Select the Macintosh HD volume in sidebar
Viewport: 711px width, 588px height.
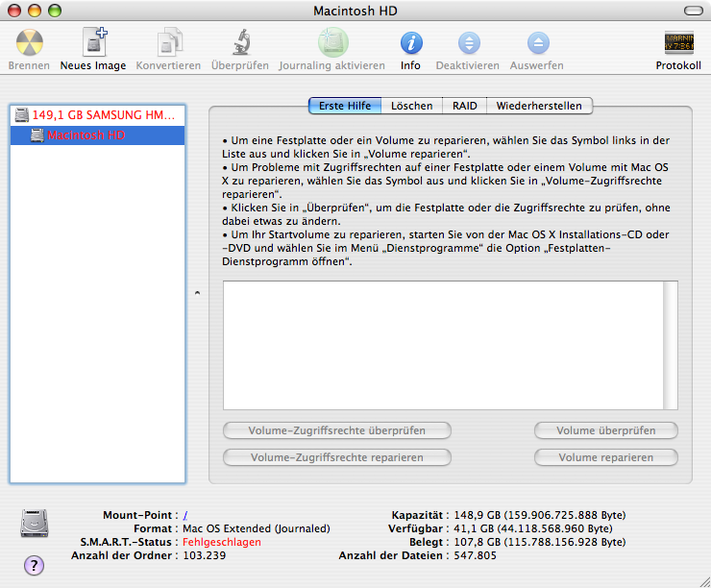tap(97, 135)
